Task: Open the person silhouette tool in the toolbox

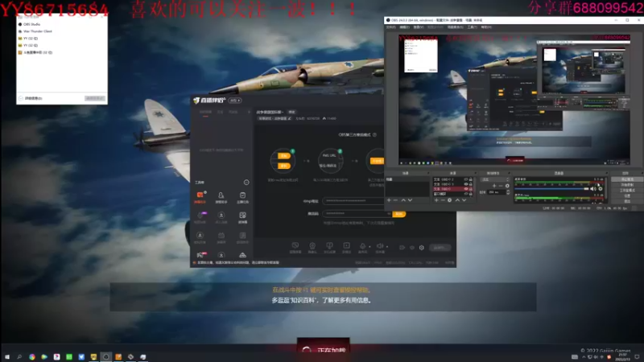Action: point(221,197)
